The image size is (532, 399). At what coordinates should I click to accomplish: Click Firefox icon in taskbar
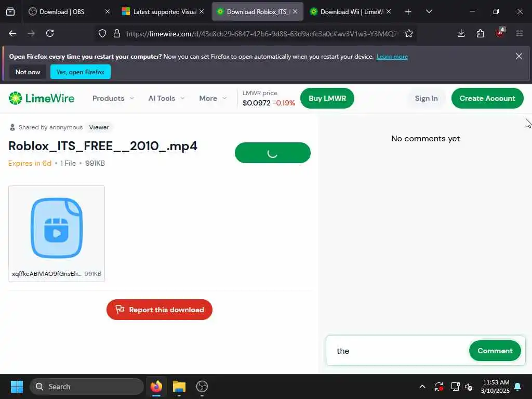156,387
